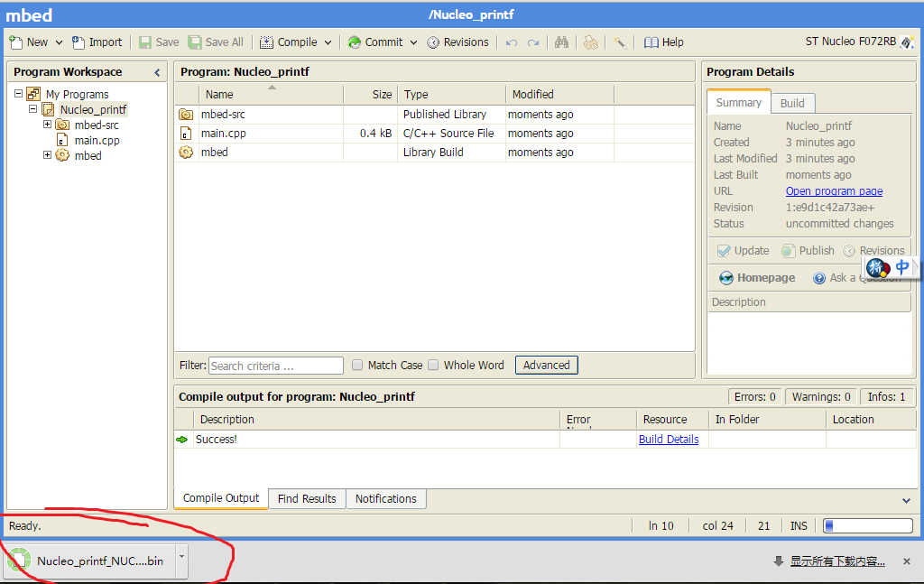The image size is (924, 584).
Task: Open the downloaded Nucleo_printf_NUC bin file
Action: [89, 561]
